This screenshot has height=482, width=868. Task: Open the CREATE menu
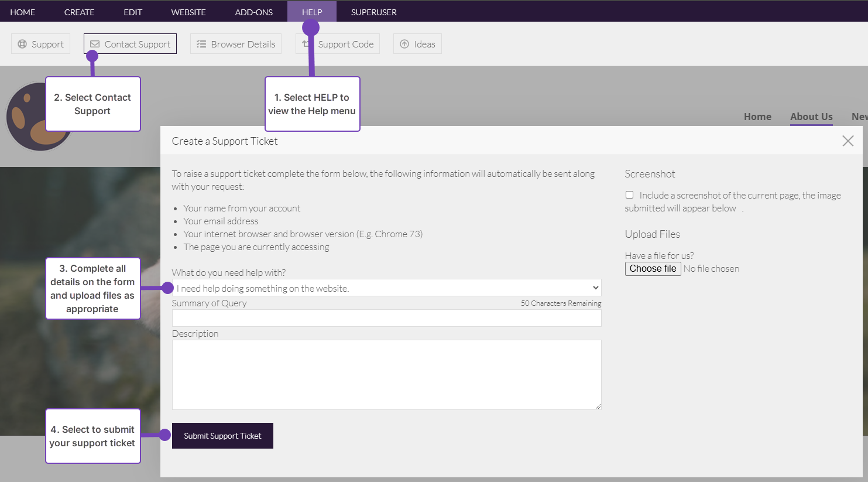point(79,11)
